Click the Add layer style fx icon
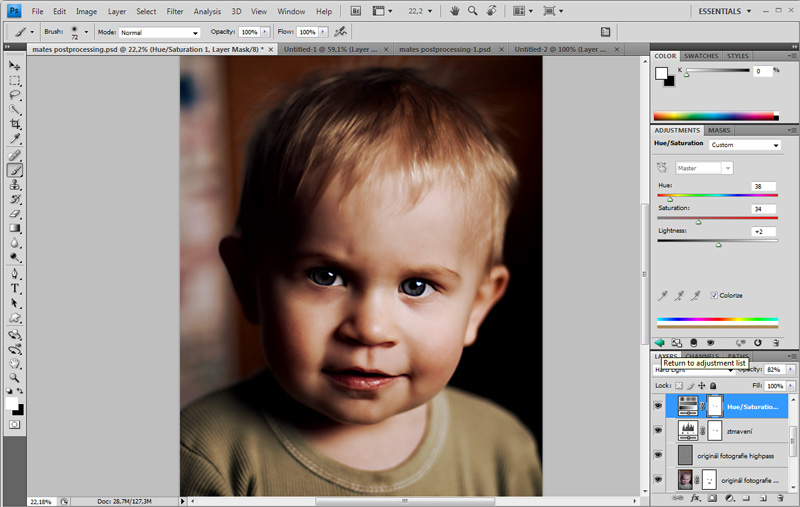 [695, 497]
